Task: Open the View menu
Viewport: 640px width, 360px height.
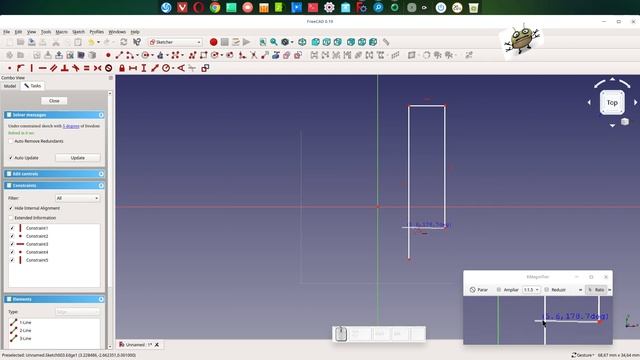Action: 31,32
